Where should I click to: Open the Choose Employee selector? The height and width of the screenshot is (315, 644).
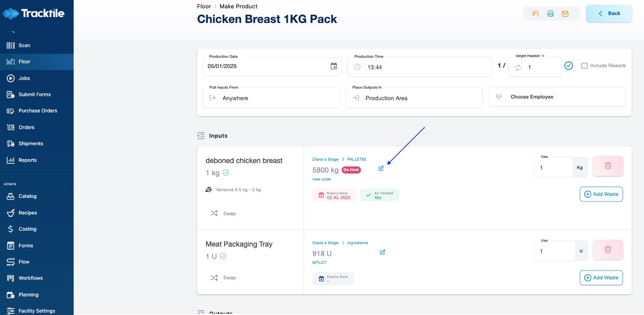pos(557,97)
